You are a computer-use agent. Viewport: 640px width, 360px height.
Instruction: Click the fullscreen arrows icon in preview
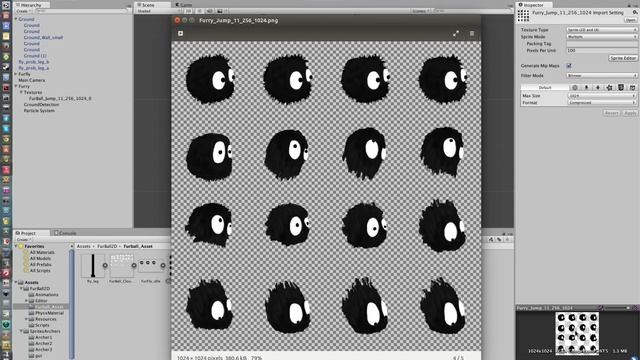(x=456, y=34)
